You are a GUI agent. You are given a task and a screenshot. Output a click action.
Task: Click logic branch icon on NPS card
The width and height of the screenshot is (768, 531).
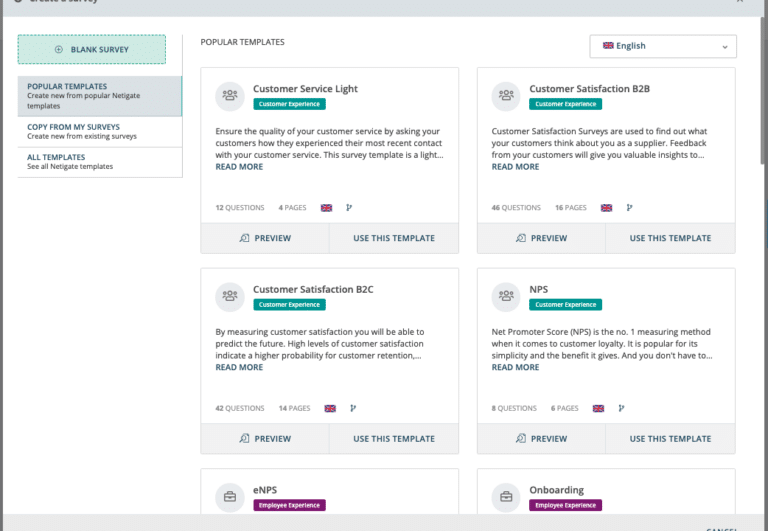621,408
